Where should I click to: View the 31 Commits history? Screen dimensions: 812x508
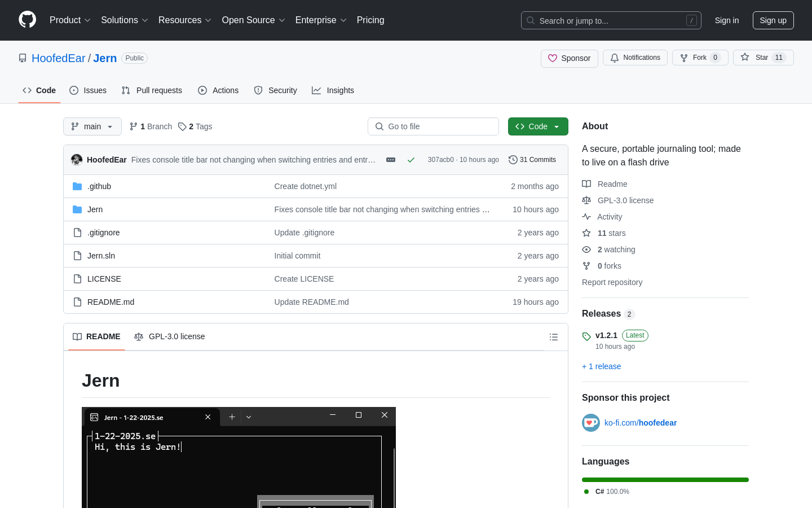[x=532, y=160]
